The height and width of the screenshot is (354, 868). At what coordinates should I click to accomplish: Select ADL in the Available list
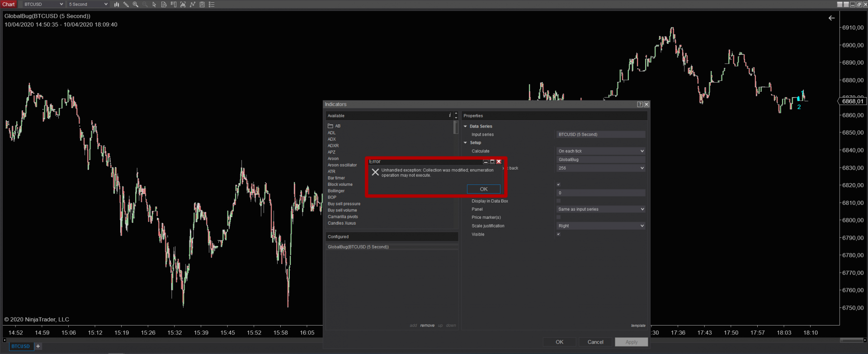pos(332,133)
